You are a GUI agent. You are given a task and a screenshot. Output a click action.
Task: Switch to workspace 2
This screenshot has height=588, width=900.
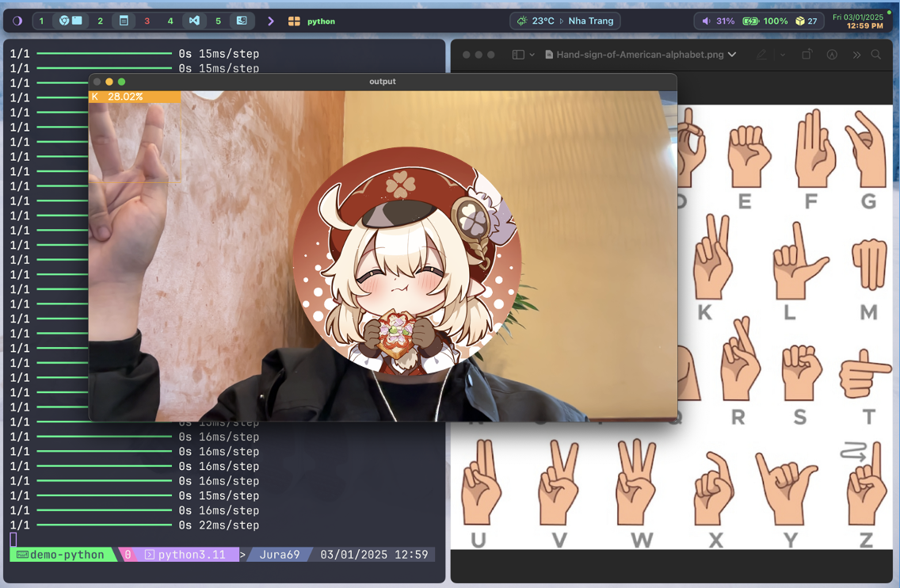point(100,21)
